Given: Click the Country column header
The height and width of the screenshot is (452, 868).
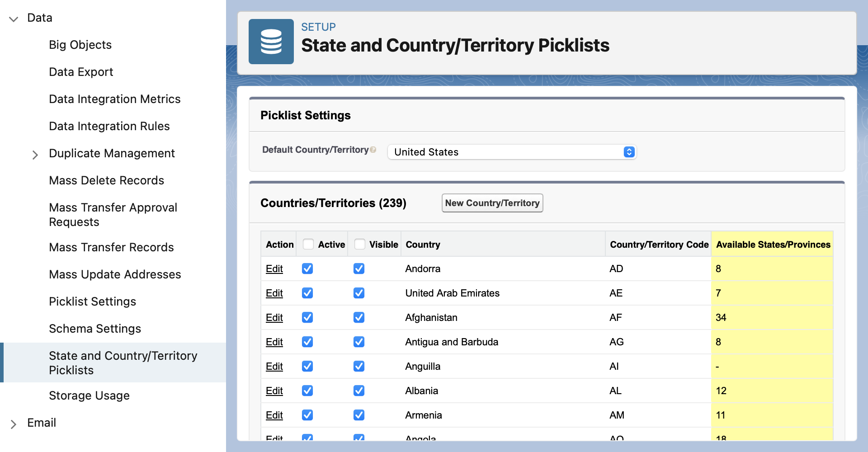Looking at the screenshot, I should pos(423,245).
